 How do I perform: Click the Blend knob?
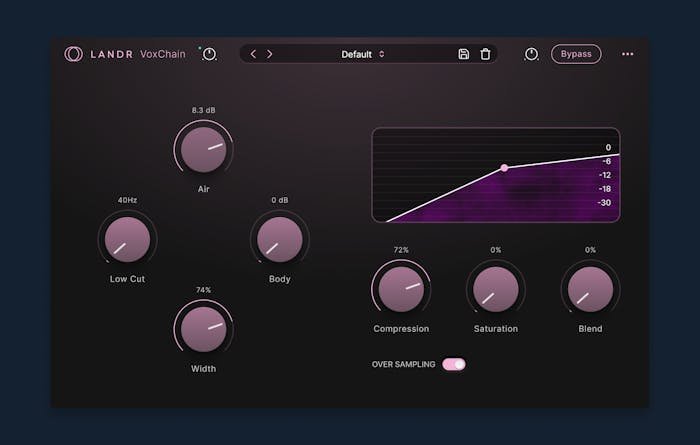[590, 289]
